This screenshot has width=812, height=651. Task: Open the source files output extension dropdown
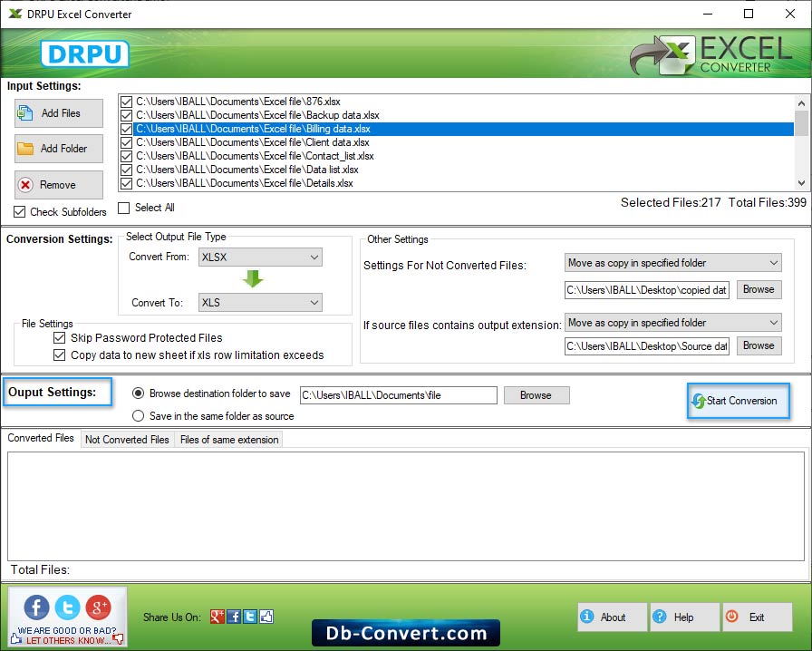672,323
